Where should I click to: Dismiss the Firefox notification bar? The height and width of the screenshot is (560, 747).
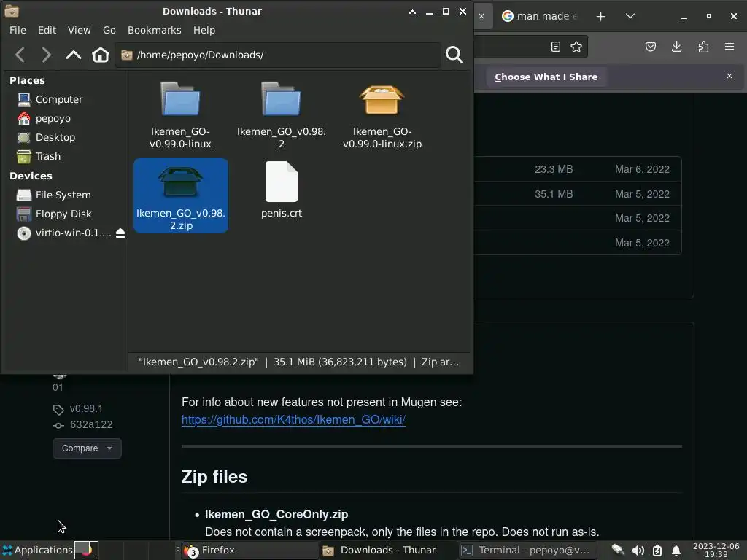(729, 76)
